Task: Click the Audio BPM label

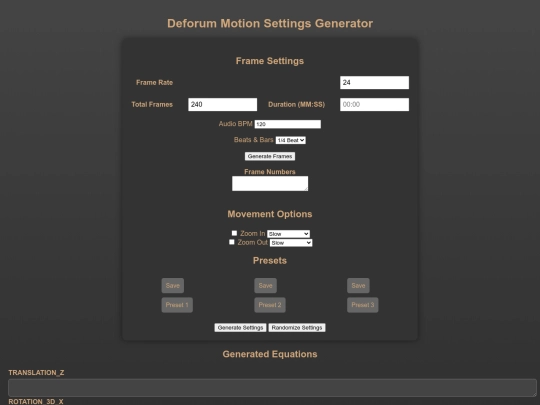Action: pos(236,124)
